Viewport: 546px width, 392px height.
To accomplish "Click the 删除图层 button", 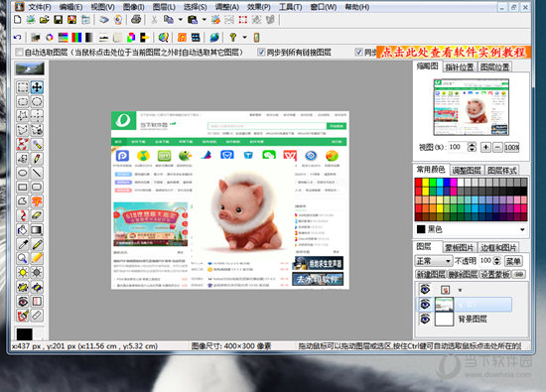I will 464,274.
